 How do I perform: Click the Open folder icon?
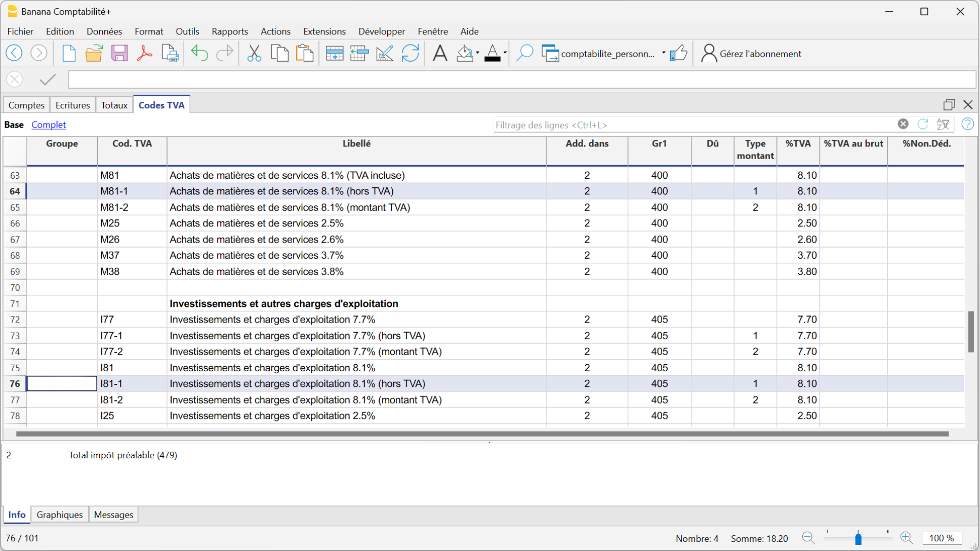point(94,53)
